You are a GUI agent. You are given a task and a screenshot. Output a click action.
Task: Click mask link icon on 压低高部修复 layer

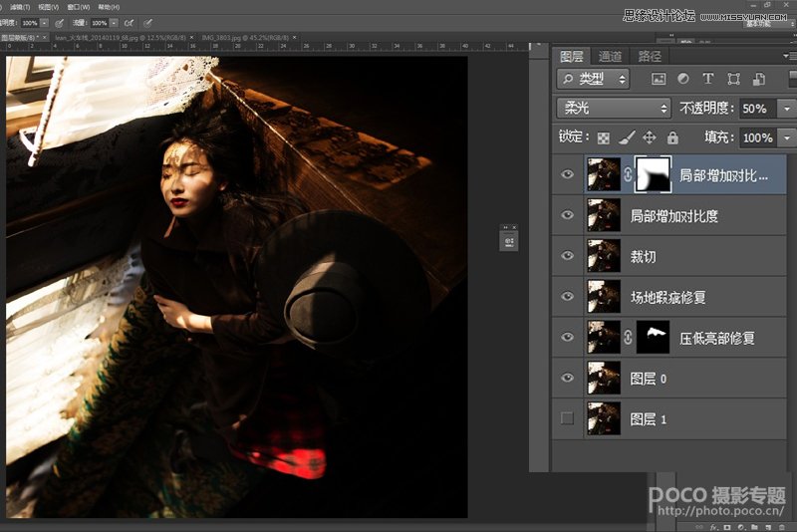tap(628, 337)
